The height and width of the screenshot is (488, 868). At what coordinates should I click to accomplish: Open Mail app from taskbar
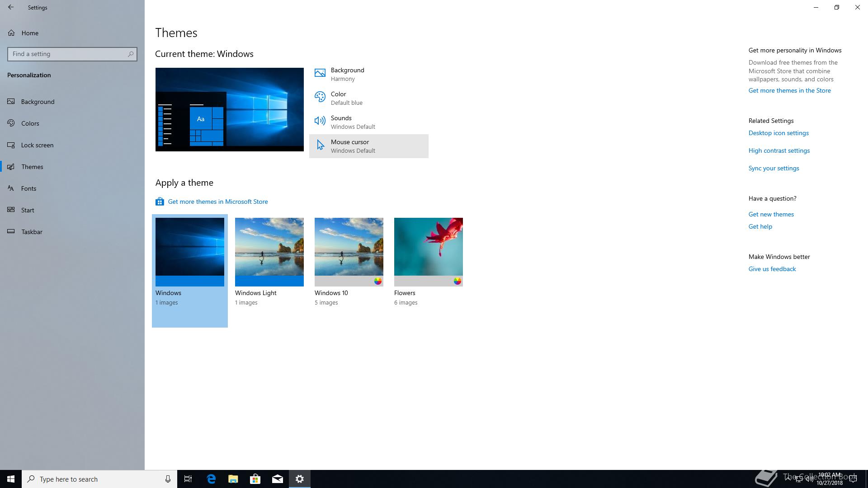[278, 479]
